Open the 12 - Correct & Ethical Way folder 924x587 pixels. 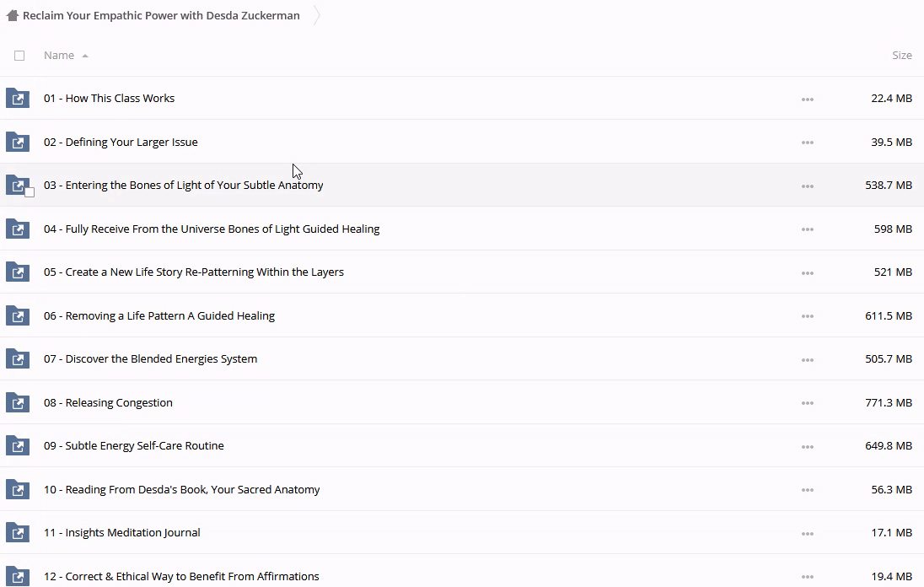pos(181,577)
